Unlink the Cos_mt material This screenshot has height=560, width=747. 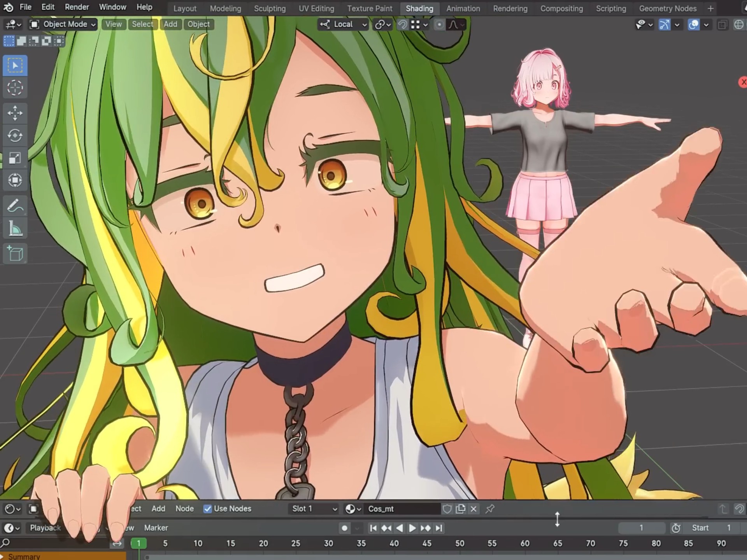(473, 509)
